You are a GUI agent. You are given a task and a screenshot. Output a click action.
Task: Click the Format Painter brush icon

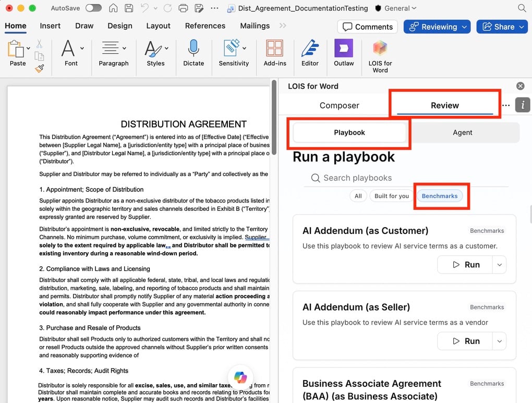(x=39, y=68)
